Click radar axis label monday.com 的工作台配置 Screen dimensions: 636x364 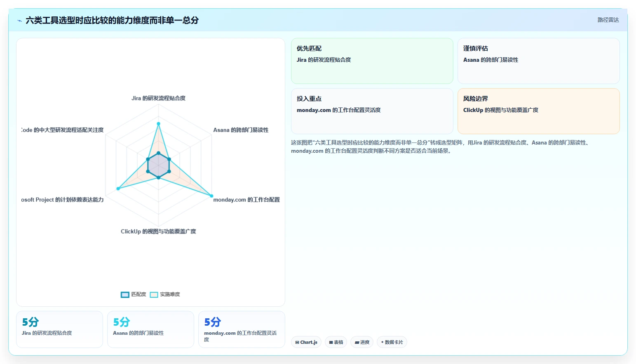tap(246, 200)
